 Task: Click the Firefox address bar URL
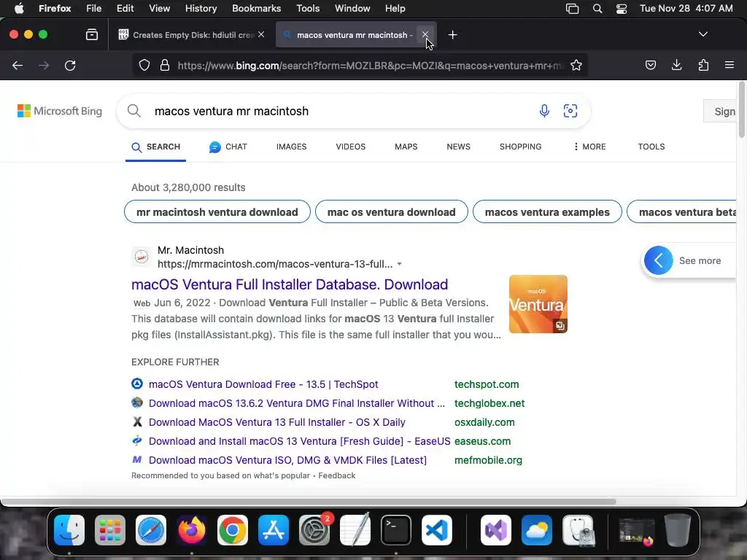coord(370,65)
